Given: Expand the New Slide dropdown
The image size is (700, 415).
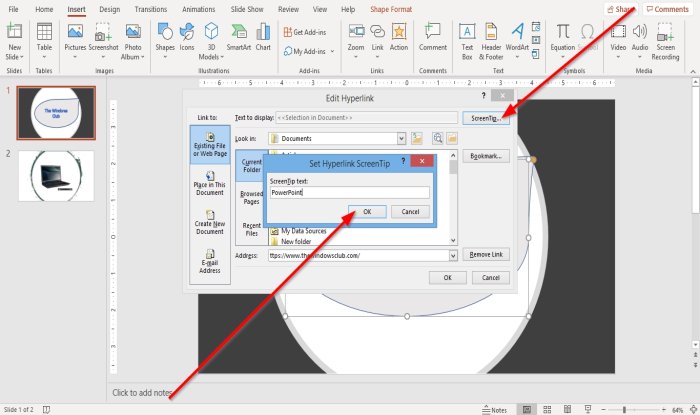Looking at the screenshot, I should pyautogui.click(x=14, y=57).
